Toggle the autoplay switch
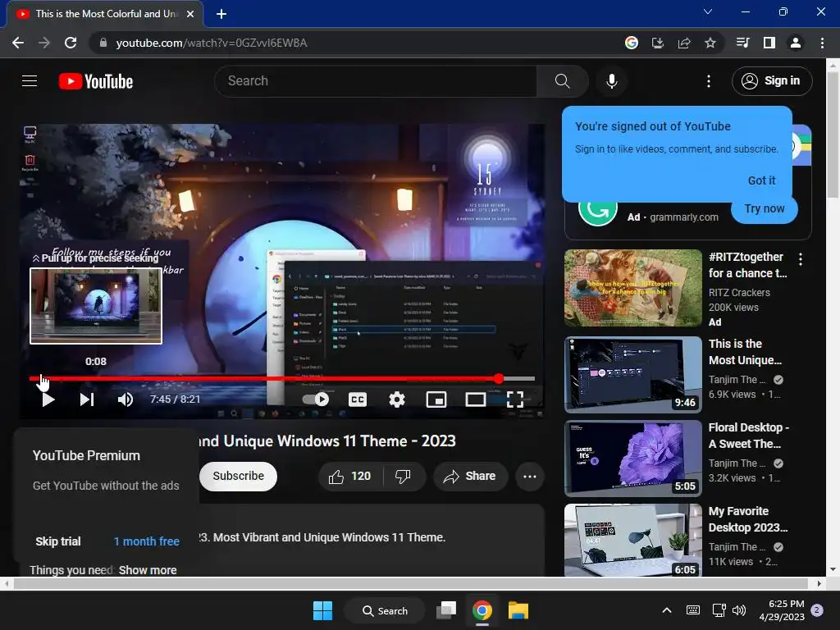 [x=316, y=399]
